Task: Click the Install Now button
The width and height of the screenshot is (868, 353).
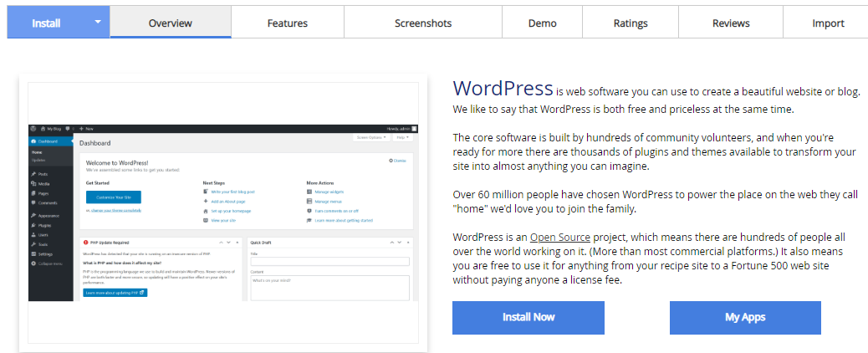Action: [528, 318]
